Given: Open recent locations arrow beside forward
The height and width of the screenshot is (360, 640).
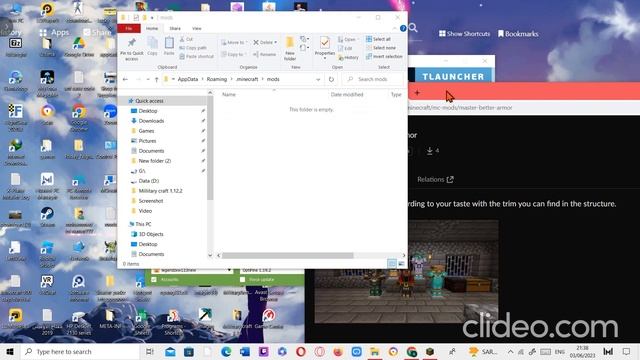Looking at the screenshot, I should [148, 79].
